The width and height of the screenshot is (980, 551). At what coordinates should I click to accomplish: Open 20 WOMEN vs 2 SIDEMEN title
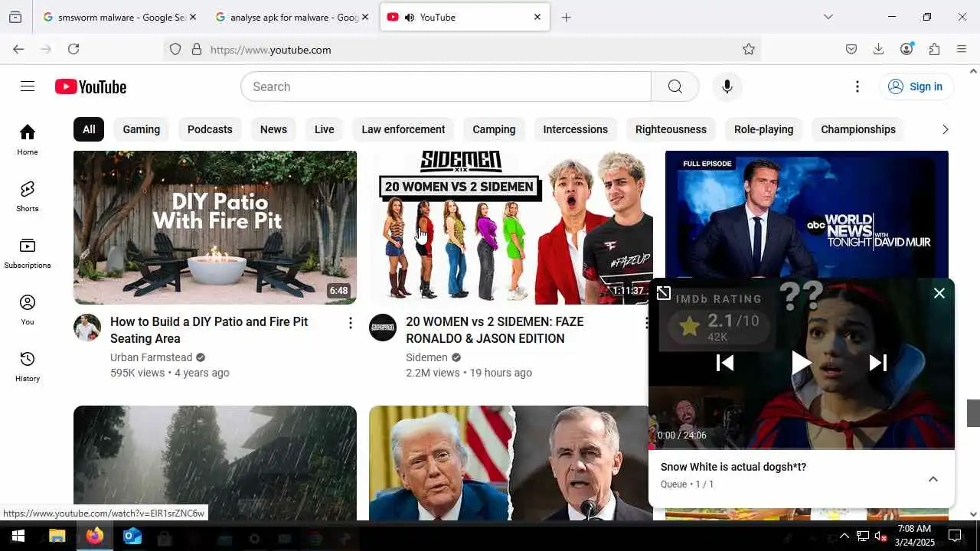coord(495,330)
